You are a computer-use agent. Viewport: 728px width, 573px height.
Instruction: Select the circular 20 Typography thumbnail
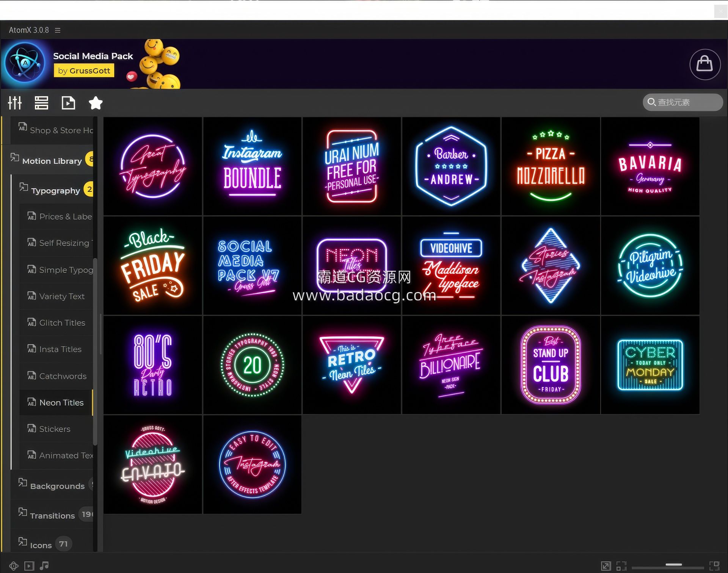[253, 365]
